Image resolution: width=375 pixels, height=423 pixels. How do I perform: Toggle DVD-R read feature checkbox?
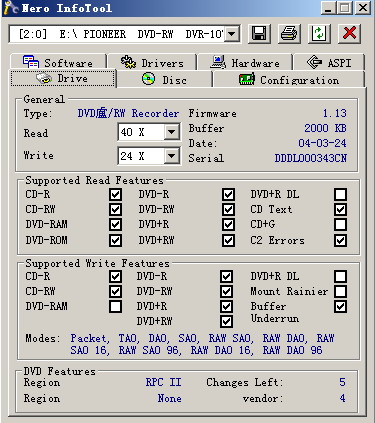click(228, 194)
